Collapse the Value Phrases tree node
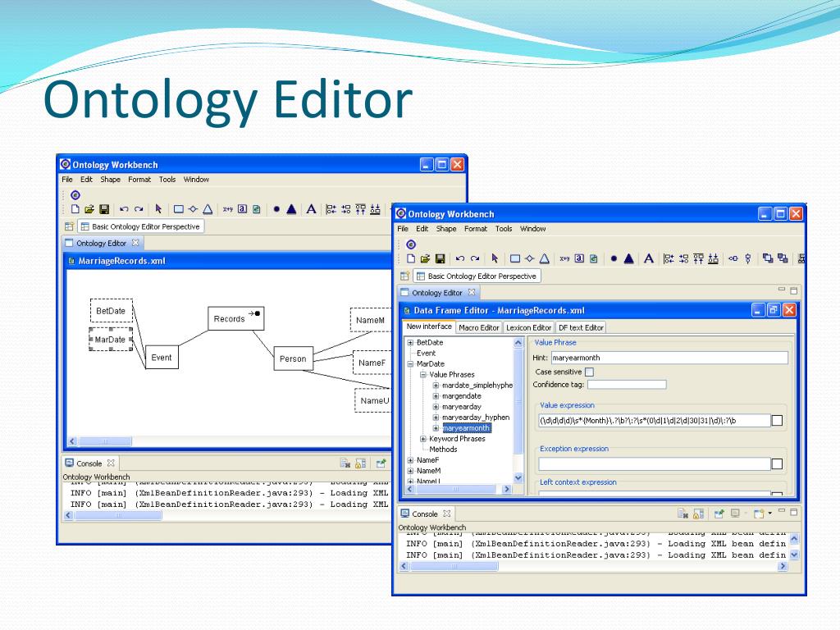The width and height of the screenshot is (840, 630). [x=423, y=374]
